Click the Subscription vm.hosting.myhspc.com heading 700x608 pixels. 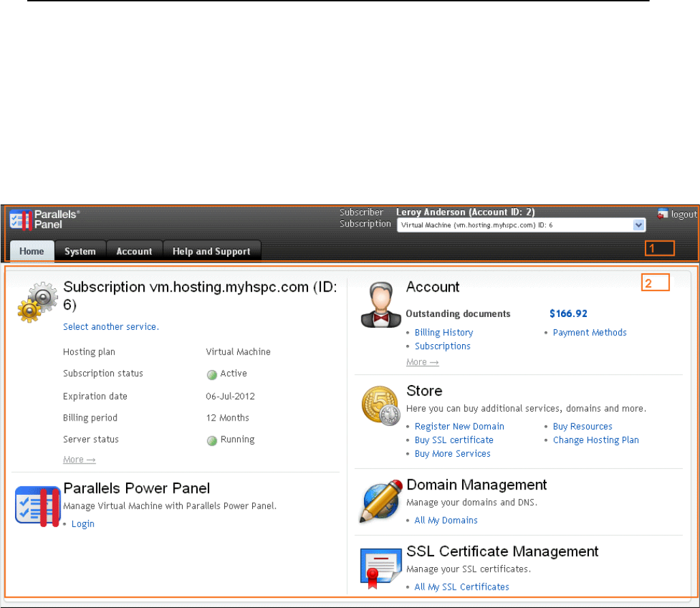pyautogui.click(x=200, y=296)
